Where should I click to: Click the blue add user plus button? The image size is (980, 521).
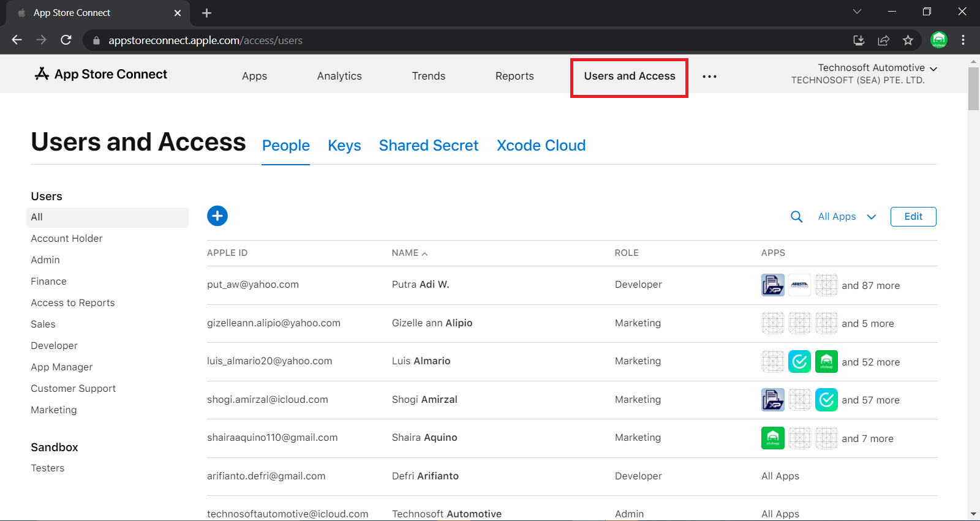tap(217, 216)
